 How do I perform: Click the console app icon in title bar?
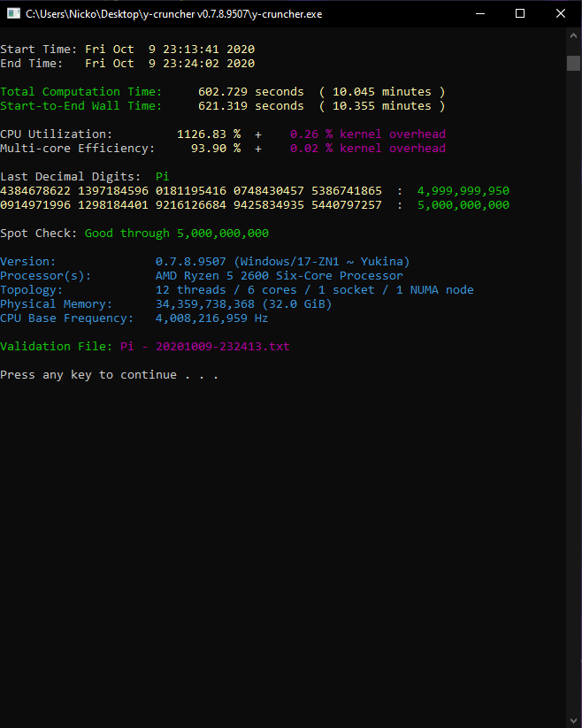(13, 13)
